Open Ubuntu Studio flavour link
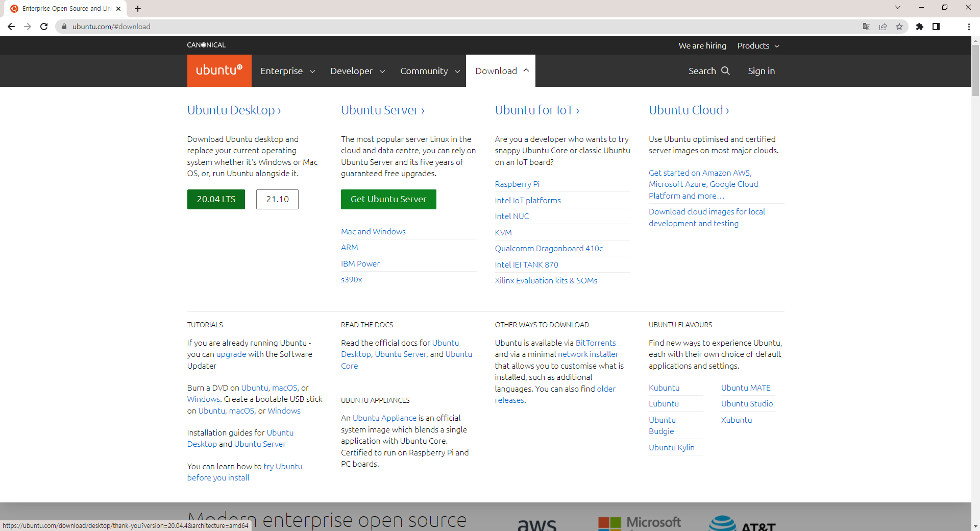 [747, 404]
